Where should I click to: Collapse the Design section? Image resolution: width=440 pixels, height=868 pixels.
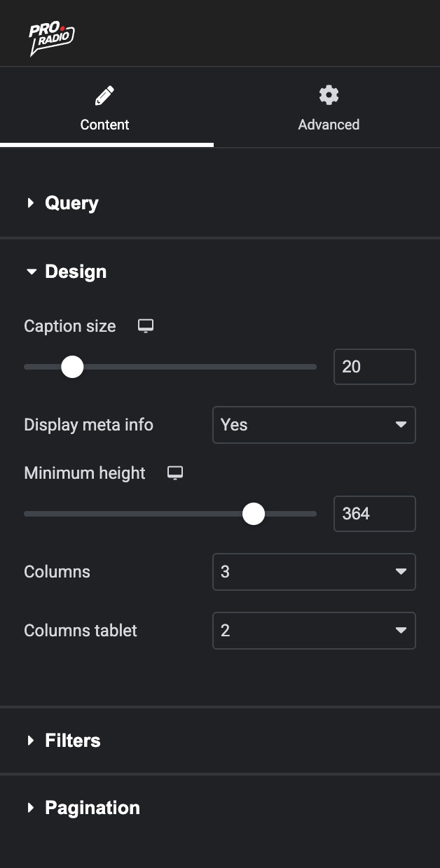coord(76,272)
